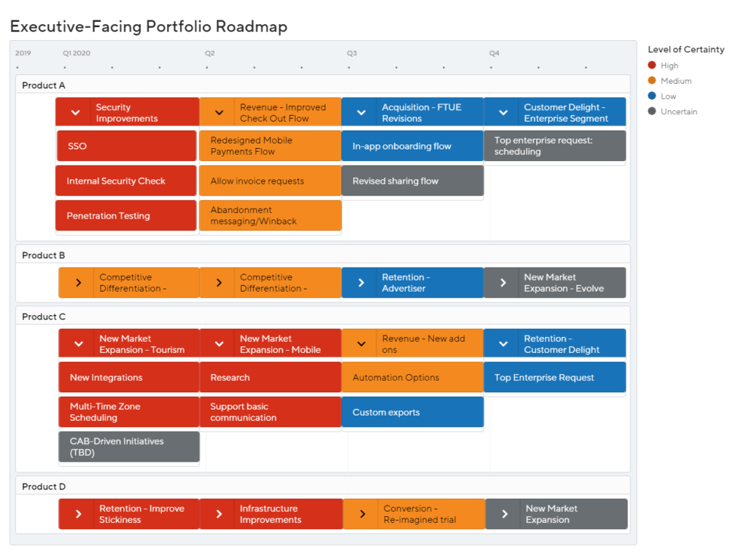This screenshot has width=747, height=560.
Task: Open the SSO feature card
Action: pyautogui.click(x=126, y=146)
